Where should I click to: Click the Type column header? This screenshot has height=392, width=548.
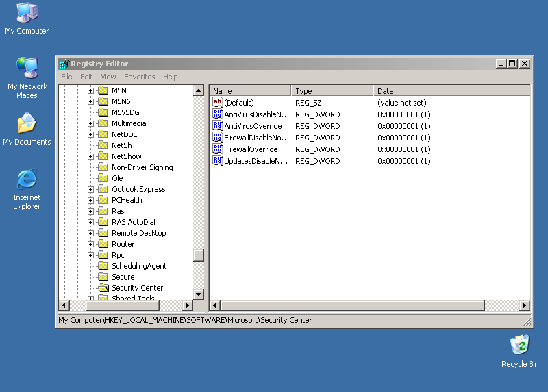[x=332, y=91]
